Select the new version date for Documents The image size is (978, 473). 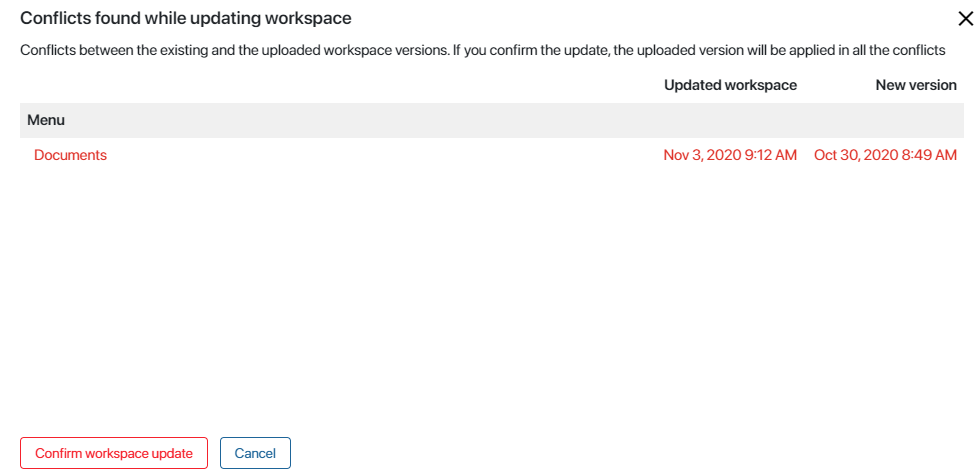(x=885, y=155)
